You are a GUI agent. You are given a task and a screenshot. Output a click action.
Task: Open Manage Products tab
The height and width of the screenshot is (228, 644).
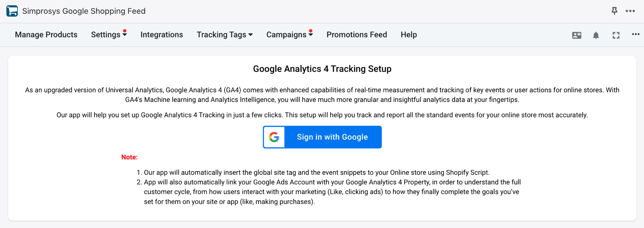click(x=46, y=35)
